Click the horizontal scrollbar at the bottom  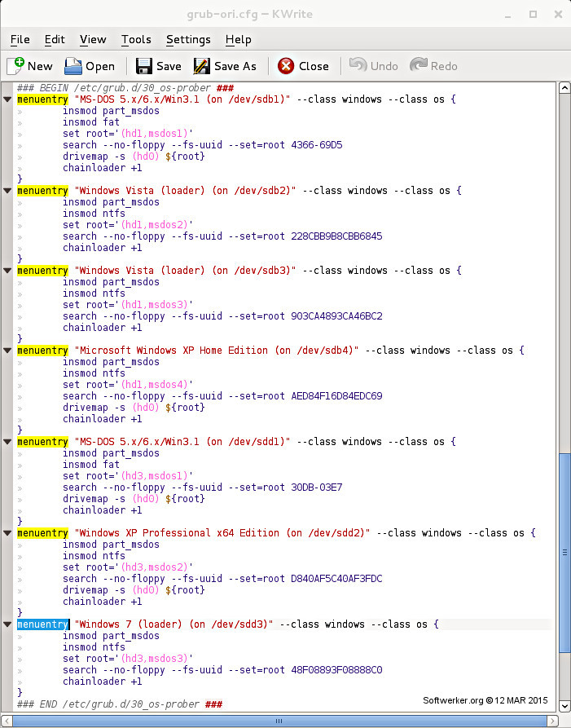pos(279,721)
